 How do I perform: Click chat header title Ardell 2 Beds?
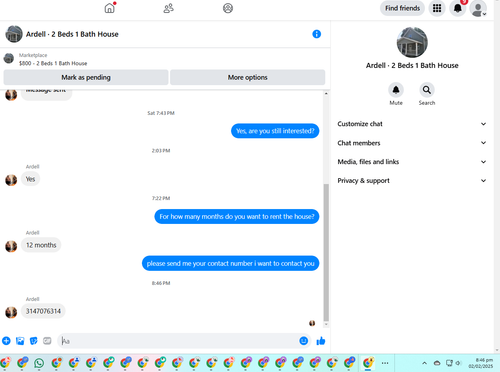pos(72,34)
